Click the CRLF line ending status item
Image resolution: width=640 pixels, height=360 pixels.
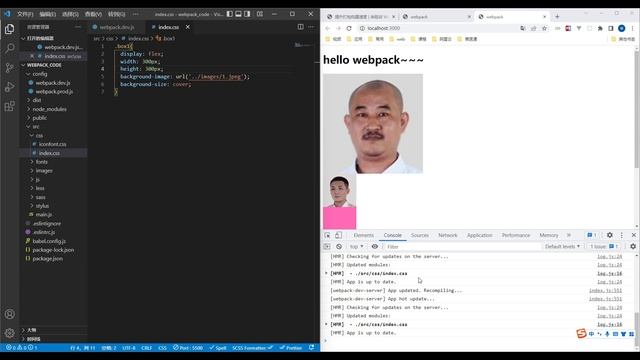click(x=147, y=348)
